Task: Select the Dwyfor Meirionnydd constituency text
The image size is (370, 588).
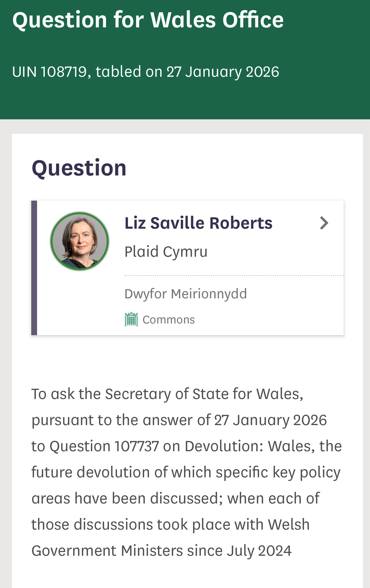Action: tap(185, 294)
